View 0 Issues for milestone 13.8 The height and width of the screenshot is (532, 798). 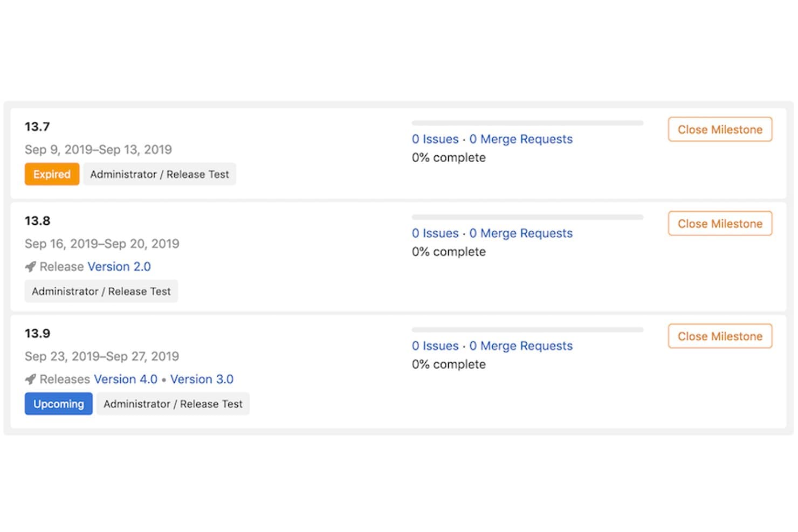pos(435,233)
